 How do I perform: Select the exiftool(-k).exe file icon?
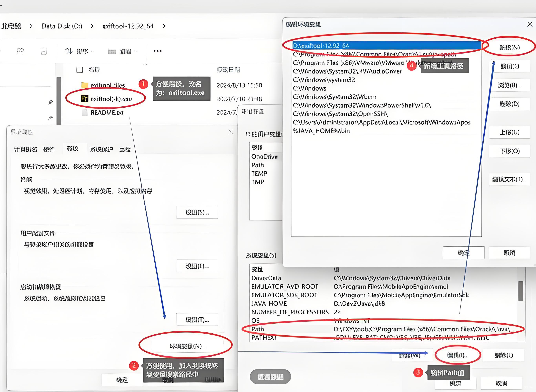tap(85, 99)
